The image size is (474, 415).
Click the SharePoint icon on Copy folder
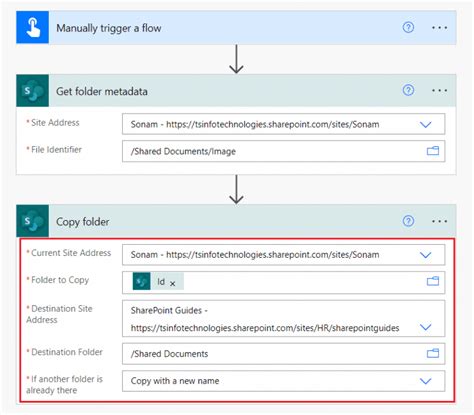pos(33,221)
